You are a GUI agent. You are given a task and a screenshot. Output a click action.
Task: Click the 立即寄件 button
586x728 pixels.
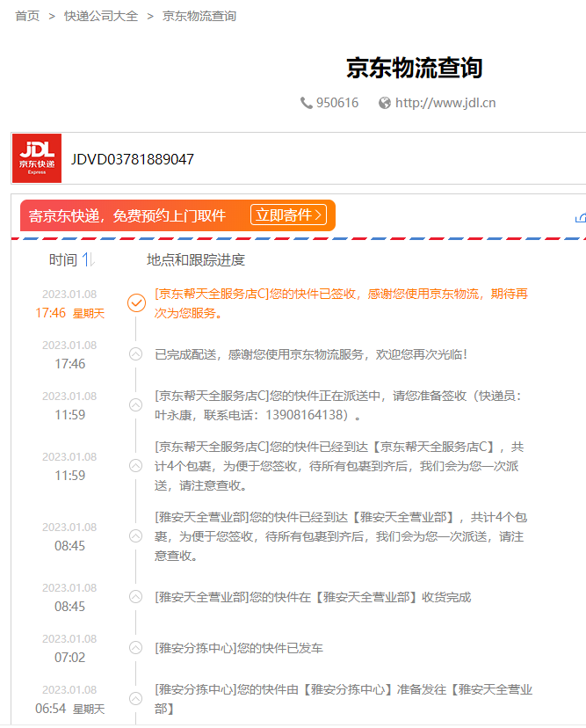click(288, 215)
